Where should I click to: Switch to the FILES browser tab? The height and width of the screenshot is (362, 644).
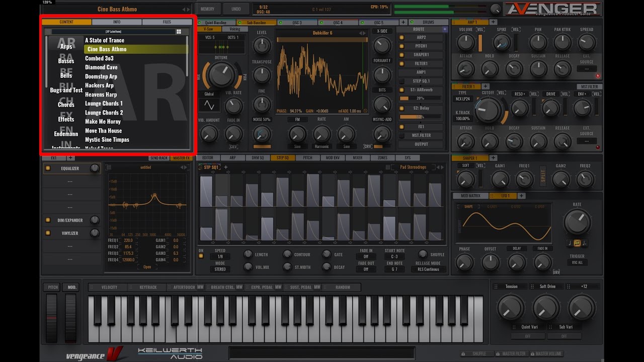tap(167, 22)
